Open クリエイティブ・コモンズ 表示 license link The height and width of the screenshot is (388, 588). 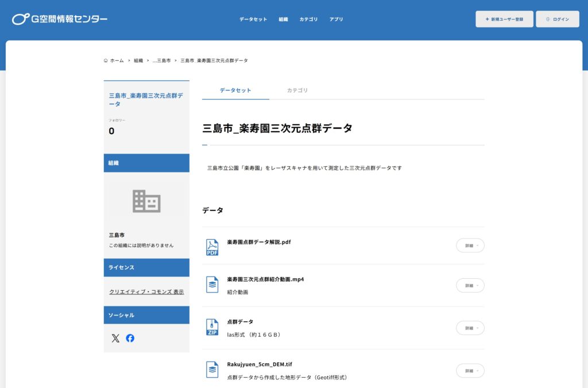pos(146,292)
